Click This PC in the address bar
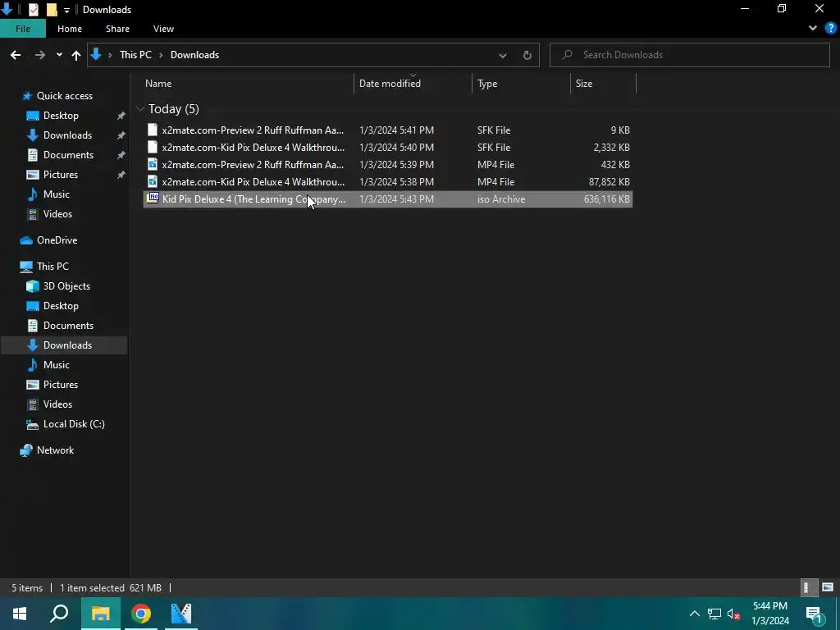The height and width of the screenshot is (630, 840). 135,55
